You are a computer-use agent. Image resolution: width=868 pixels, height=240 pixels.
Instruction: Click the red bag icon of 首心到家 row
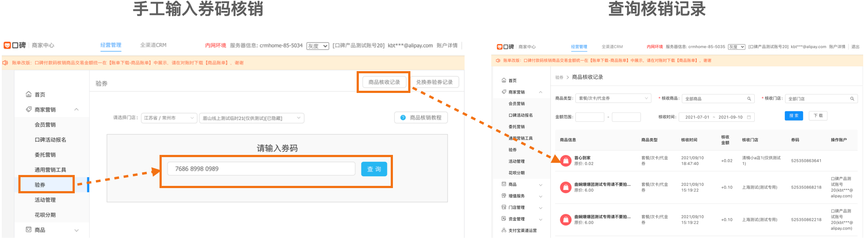coord(566,161)
